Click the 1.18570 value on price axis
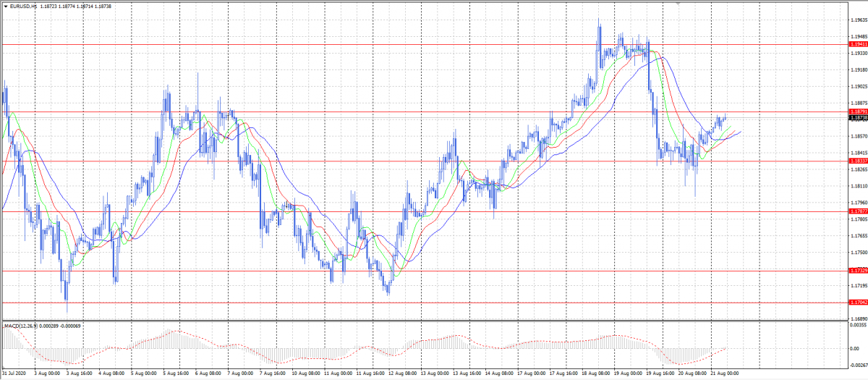868x380 pixels. (859, 136)
